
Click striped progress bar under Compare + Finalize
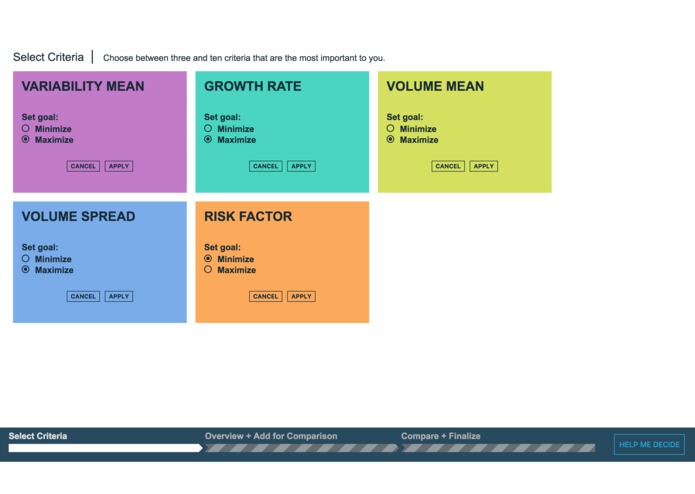[498, 448]
